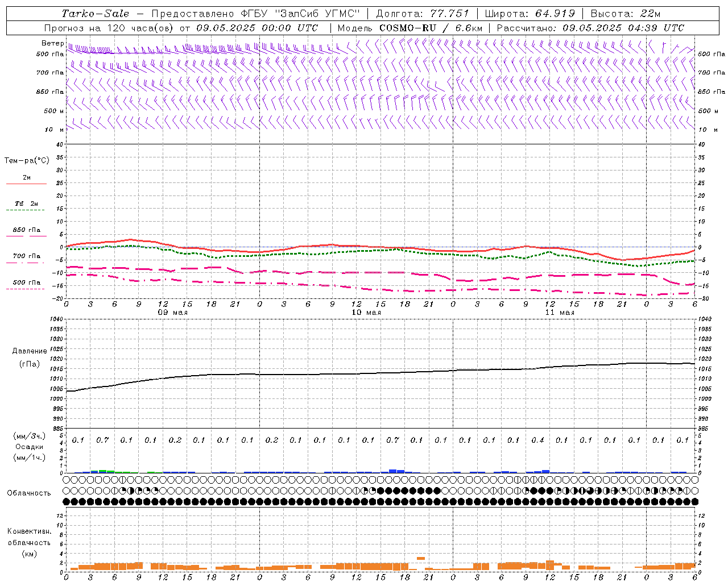
Task: Click the 0.4 precipitation value
Action: pos(537,440)
